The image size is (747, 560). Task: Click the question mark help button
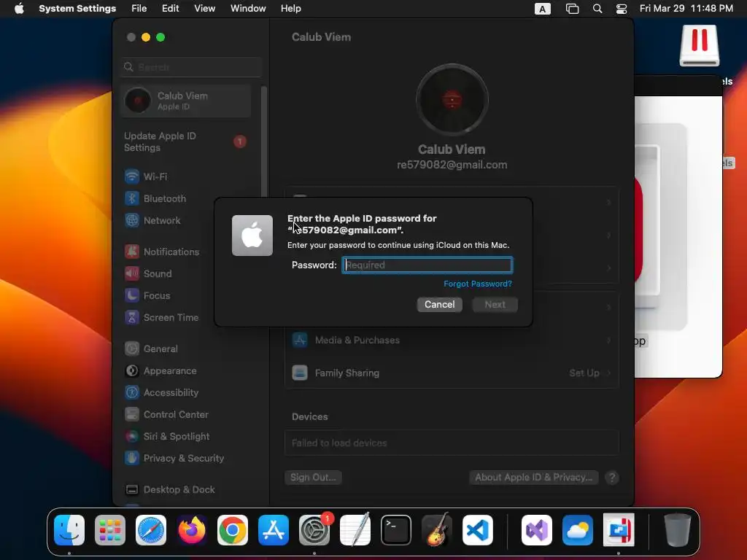tap(612, 477)
